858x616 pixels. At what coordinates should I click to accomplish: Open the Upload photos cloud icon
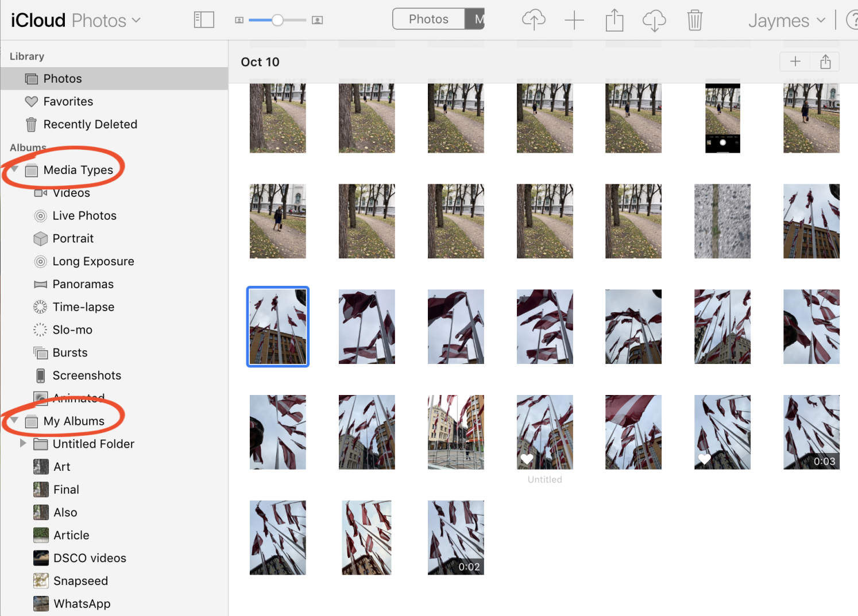point(533,19)
